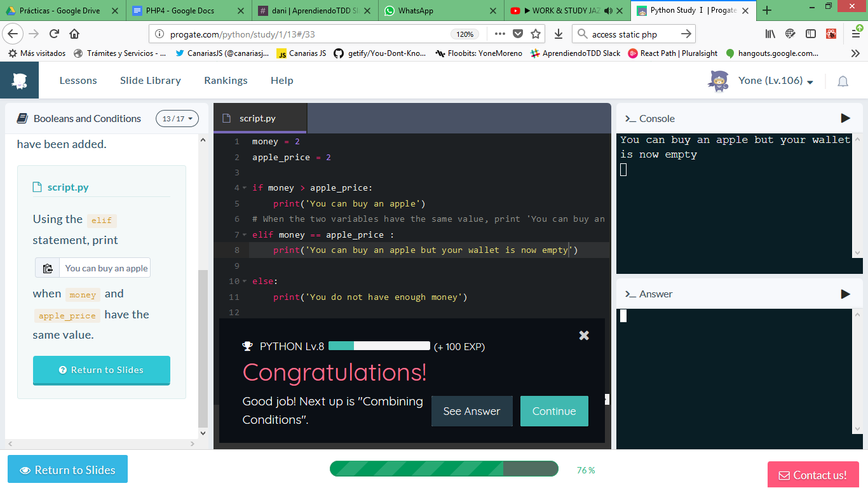Viewport: 868px width, 488px height.
Task: Click the file icon on the script.py tab
Action: 225,118
